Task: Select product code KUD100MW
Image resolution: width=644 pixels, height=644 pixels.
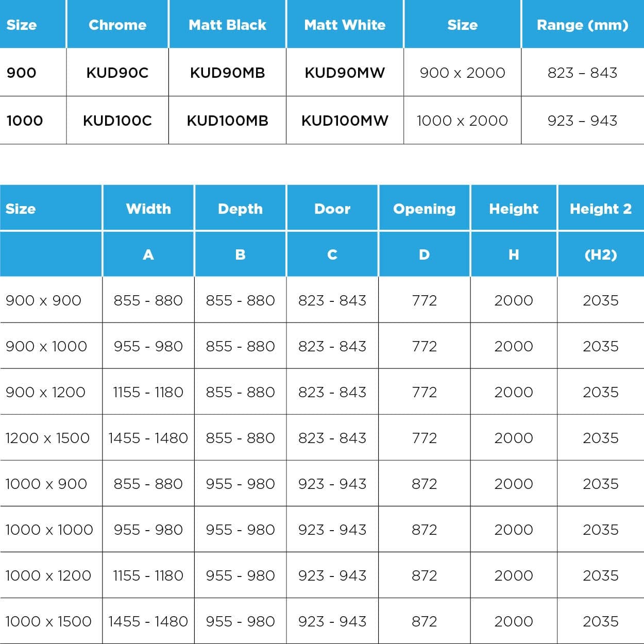Action: (x=345, y=121)
